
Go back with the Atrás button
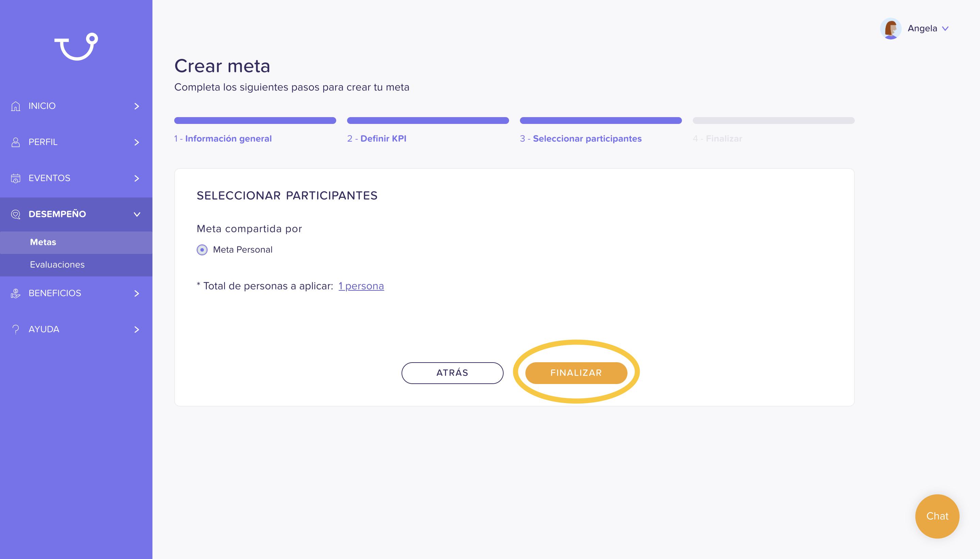click(452, 373)
